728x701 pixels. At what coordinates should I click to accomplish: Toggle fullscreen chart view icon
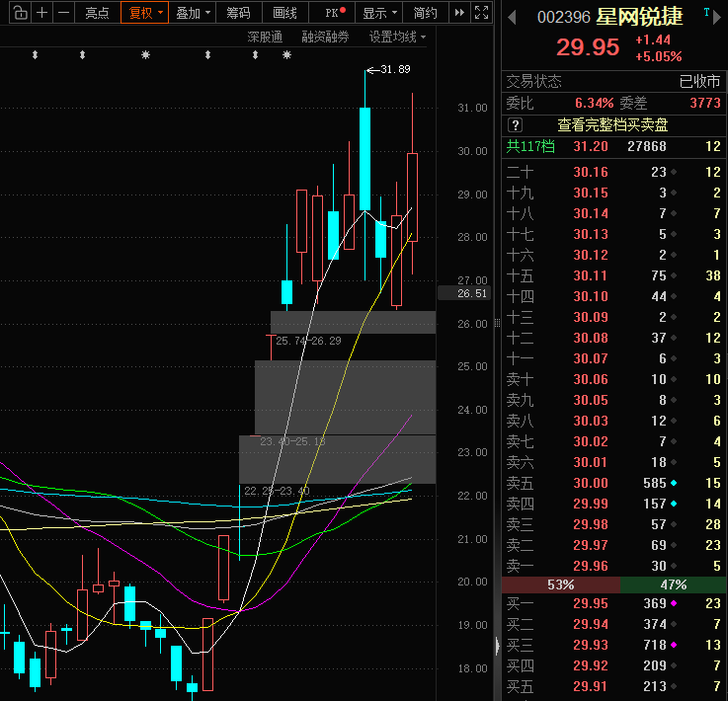coord(481,13)
